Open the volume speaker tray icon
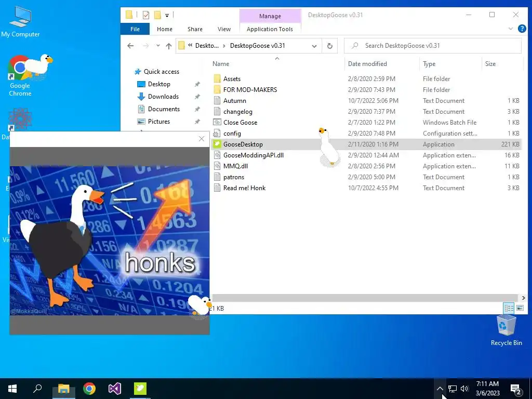Image resolution: width=532 pixels, height=399 pixels. coord(464,389)
